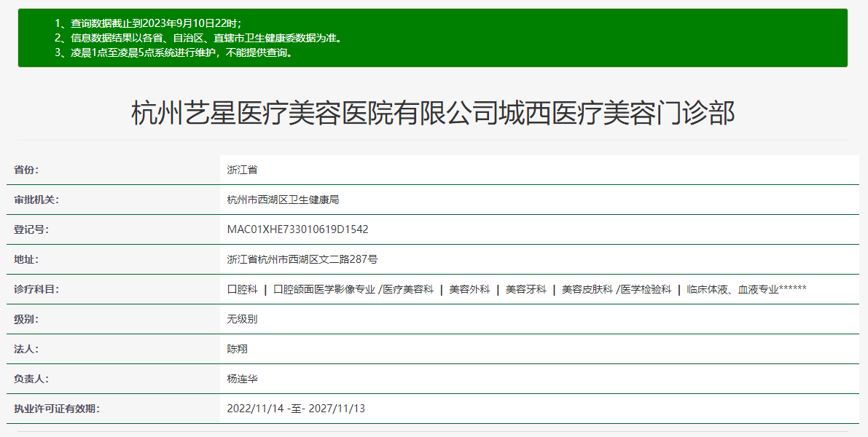Select 杭州市西湖区卫生健康局 value
Viewport: 868px width, 437px height.
pos(283,200)
